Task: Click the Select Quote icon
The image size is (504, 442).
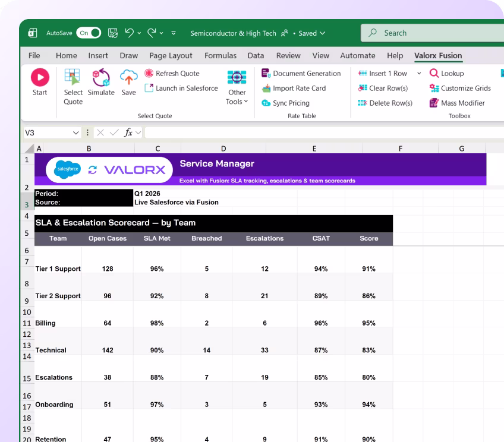Action: (x=73, y=77)
